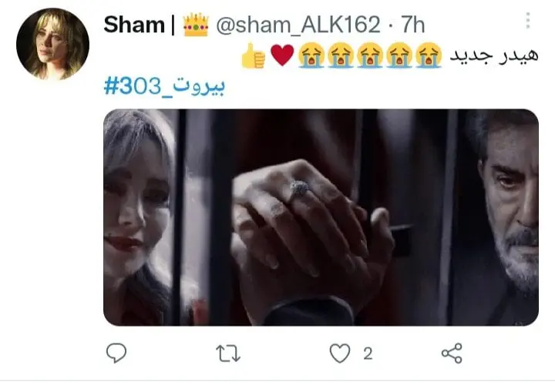Click the crying face emoji beside the red heart
555x392 pixels.
[x=311, y=55]
